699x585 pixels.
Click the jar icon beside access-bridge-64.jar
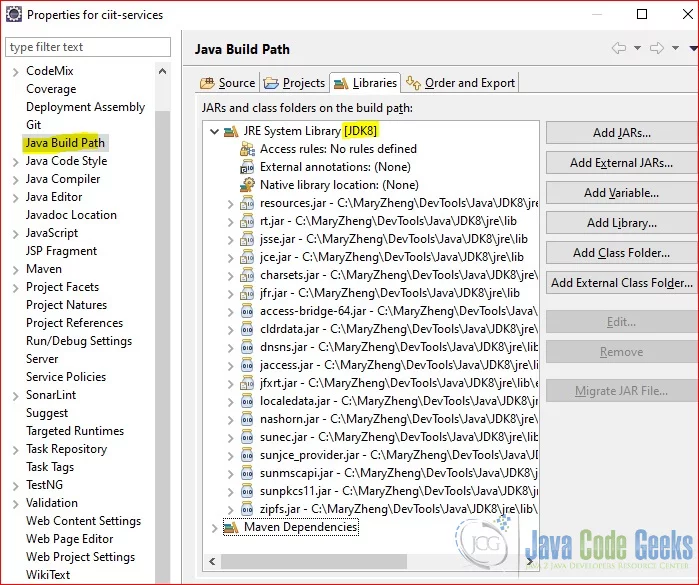(x=247, y=311)
